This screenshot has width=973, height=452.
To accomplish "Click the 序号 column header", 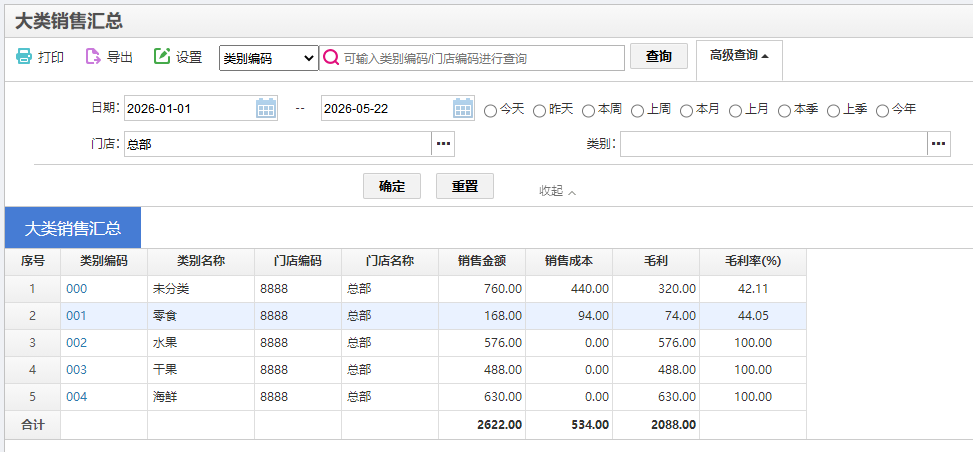I will pos(33,261).
